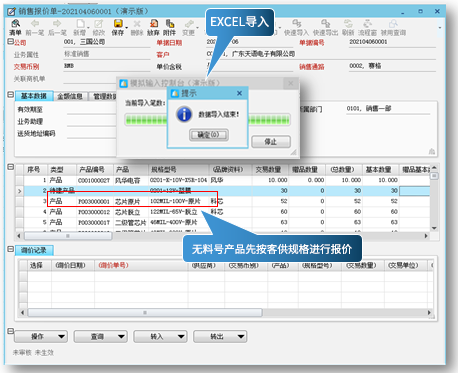The width and height of the screenshot is (458, 373).
Task: Click the 产品编号 column header
Action: pyautogui.click(x=95, y=170)
